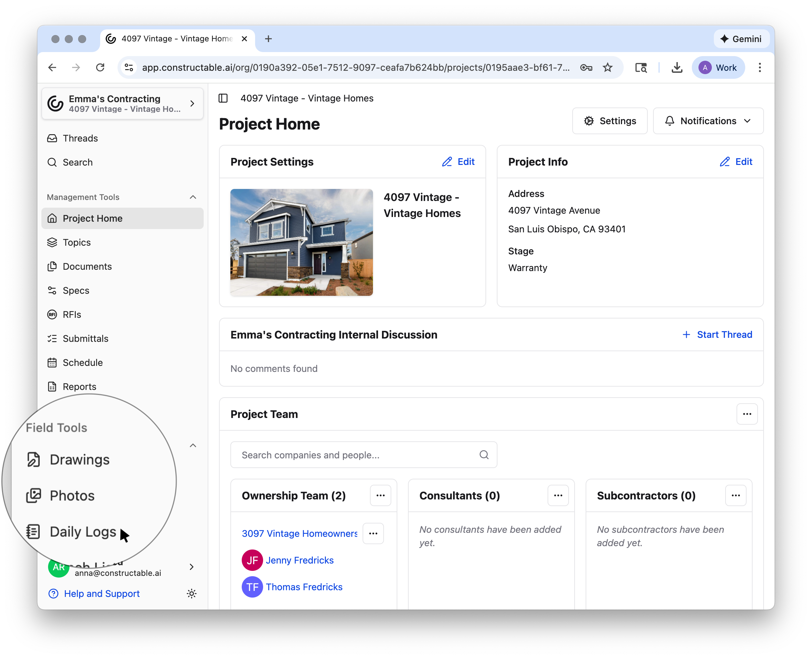Edit the Project Settings card

458,162
